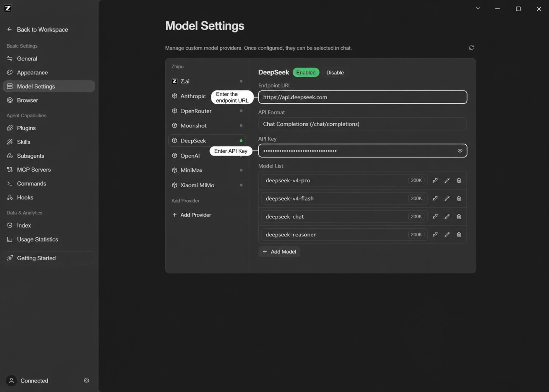Viewport: 549px width, 392px height.
Task: Open Appearance settings
Action: pos(49,72)
